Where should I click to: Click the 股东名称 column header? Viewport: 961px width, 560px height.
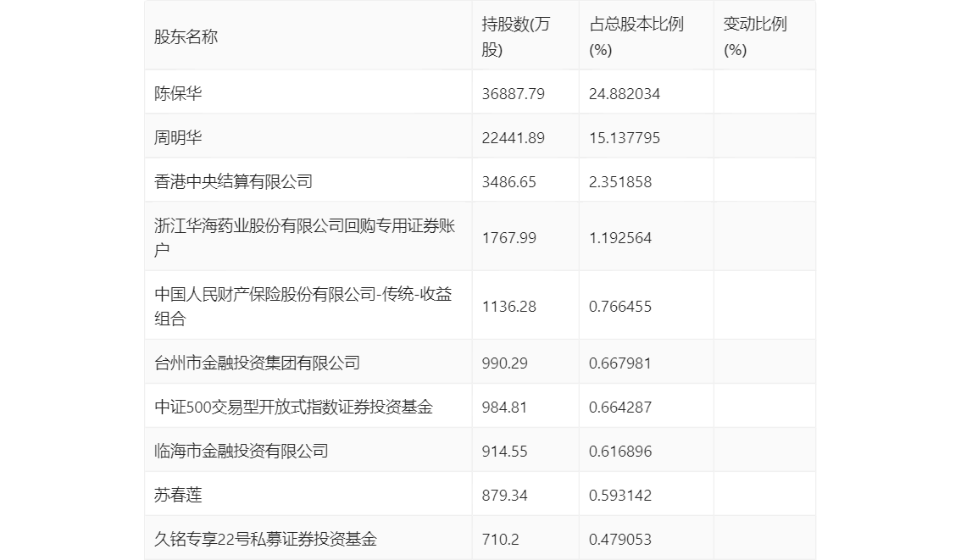click(186, 36)
